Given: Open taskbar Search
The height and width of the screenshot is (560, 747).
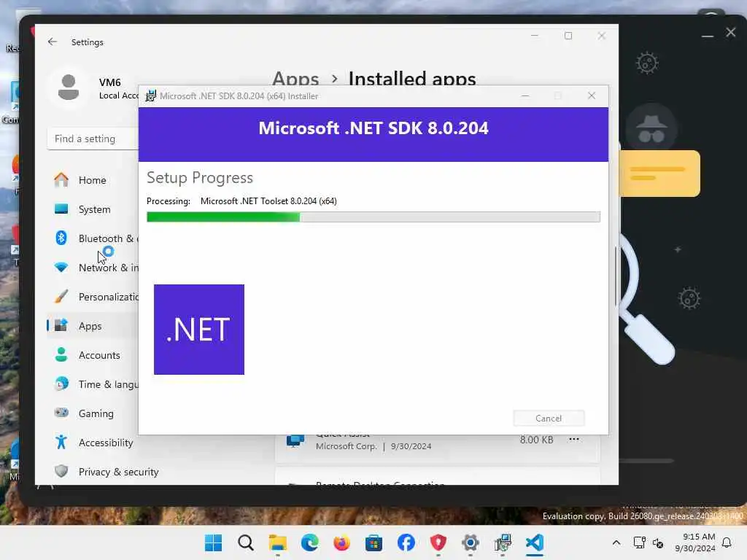Looking at the screenshot, I should click(x=245, y=542).
